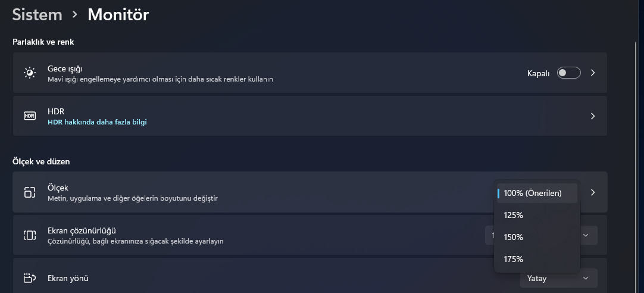Click the Monitör page title
Viewport: 644px width, 293px height.
pos(118,14)
